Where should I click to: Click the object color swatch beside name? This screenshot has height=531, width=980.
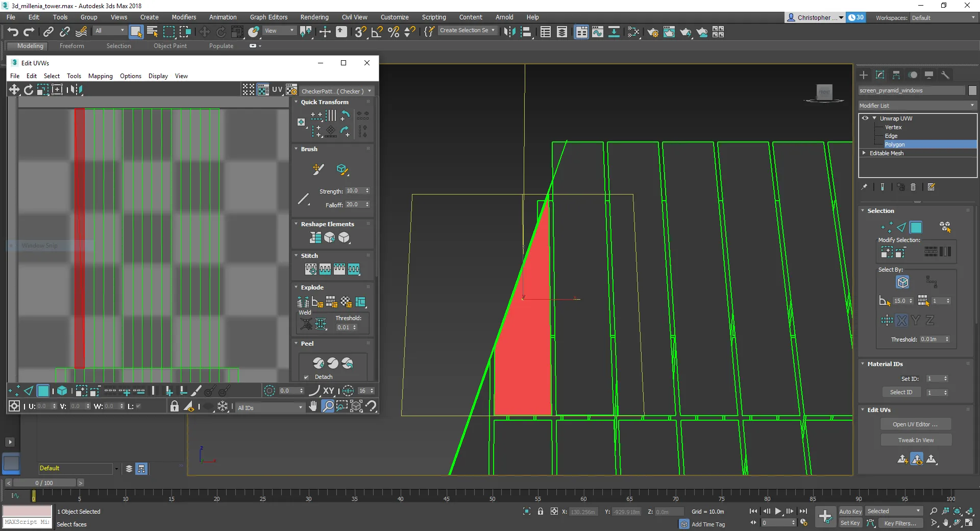click(x=972, y=90)
